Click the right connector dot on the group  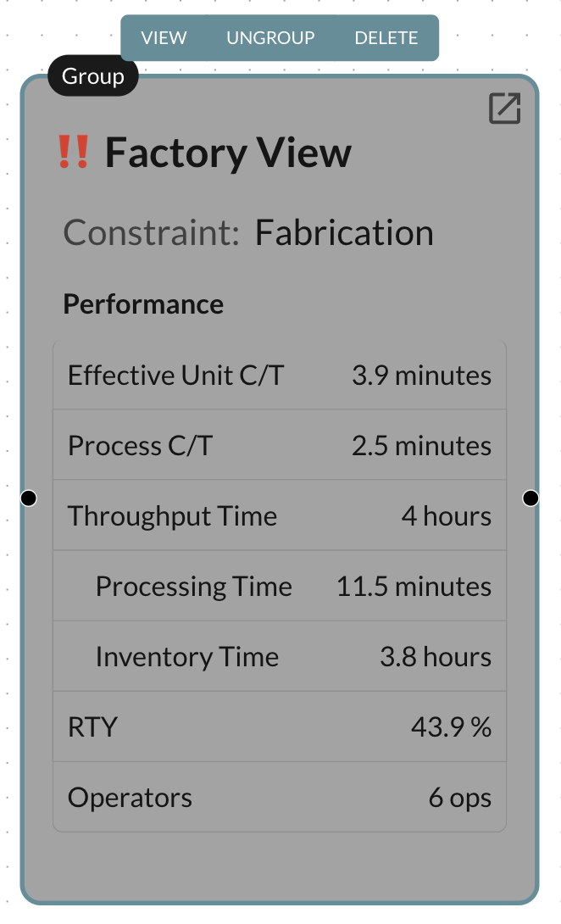click(x=530, y=498)
